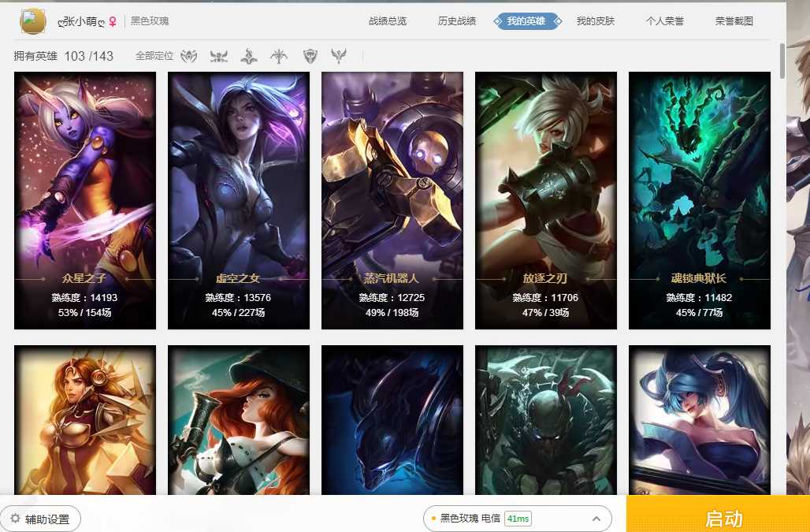Open the 虚空之女 hero card
Screen dimensions: 810x532
239,200
